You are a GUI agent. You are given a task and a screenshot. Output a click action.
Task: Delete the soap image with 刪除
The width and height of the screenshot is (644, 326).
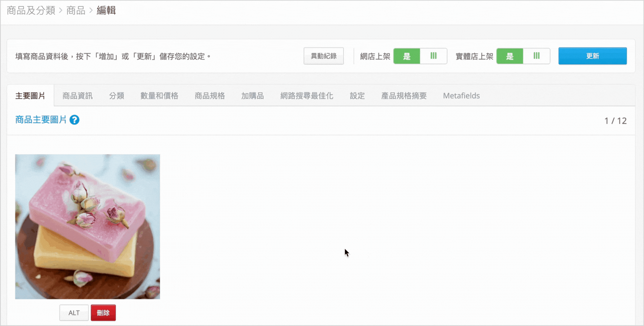pyautogui.click(x=103, y=313)
